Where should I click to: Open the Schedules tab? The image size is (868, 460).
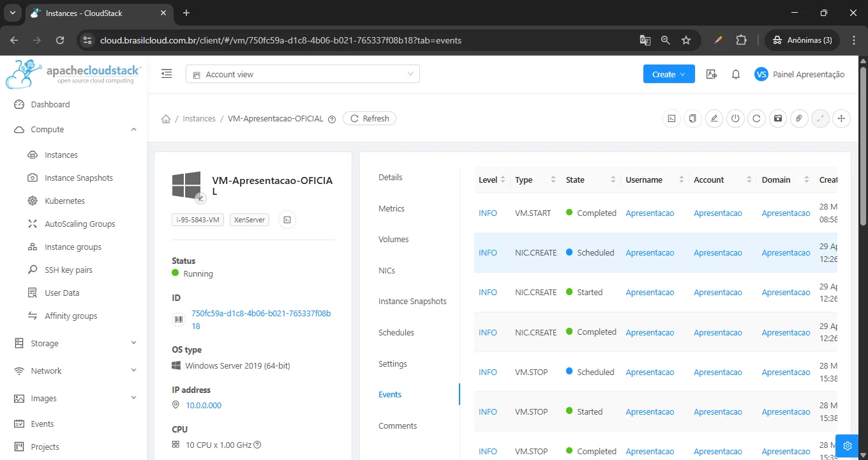click(396, 333)
